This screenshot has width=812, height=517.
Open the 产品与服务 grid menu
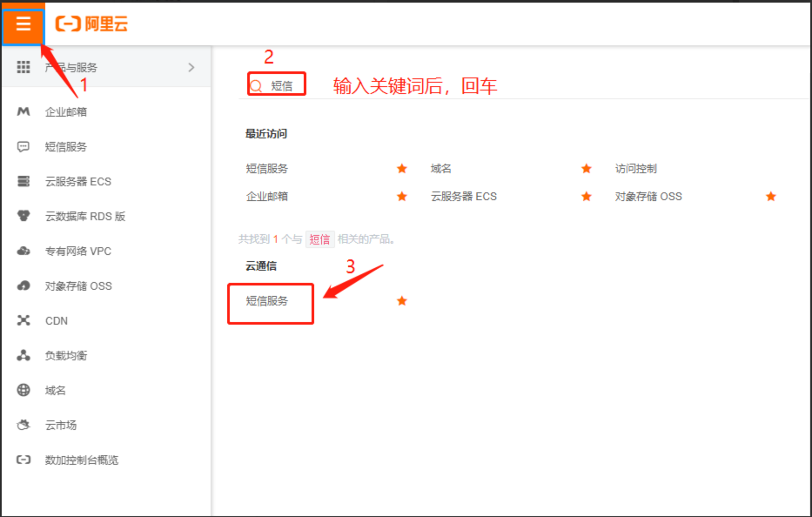pyautogui.click(x=23, y=67)
